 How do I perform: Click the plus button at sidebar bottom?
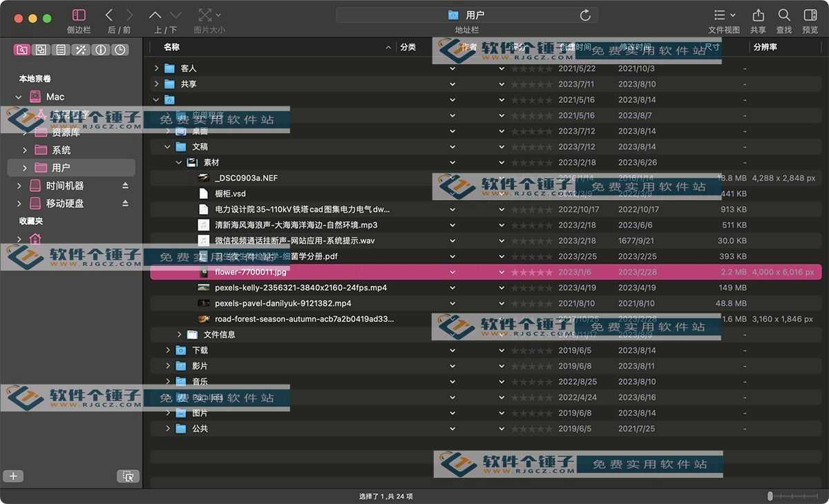click(x=13, y=476)
